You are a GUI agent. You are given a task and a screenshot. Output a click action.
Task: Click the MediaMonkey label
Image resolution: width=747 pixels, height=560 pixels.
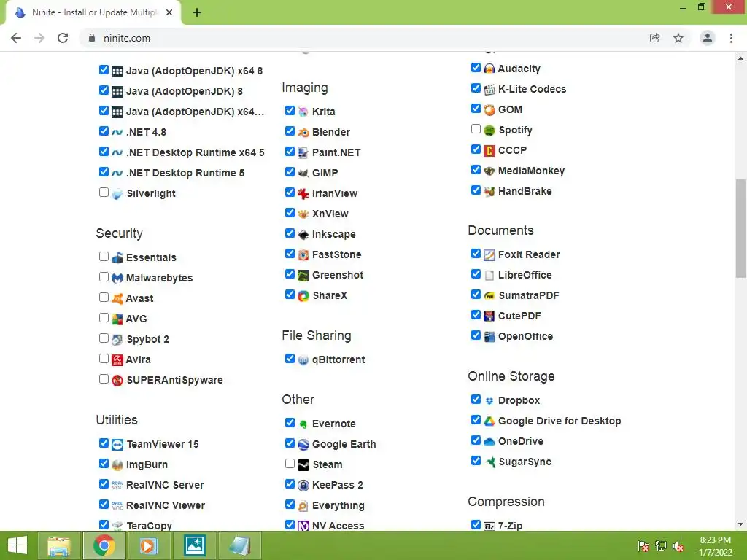[531, 171]
